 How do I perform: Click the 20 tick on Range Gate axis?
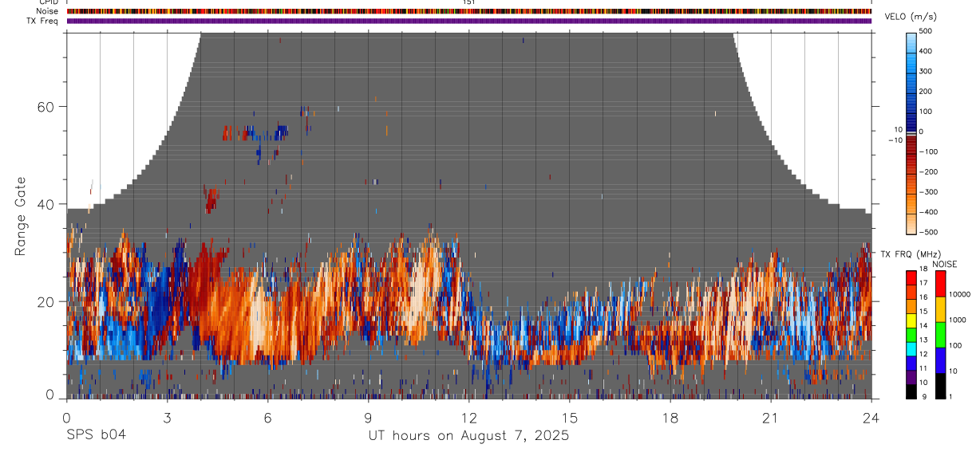(46, 301)
